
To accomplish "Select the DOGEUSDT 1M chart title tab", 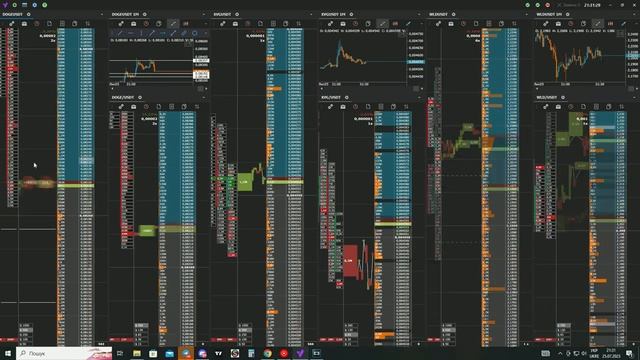I will (x=125, y=14).
